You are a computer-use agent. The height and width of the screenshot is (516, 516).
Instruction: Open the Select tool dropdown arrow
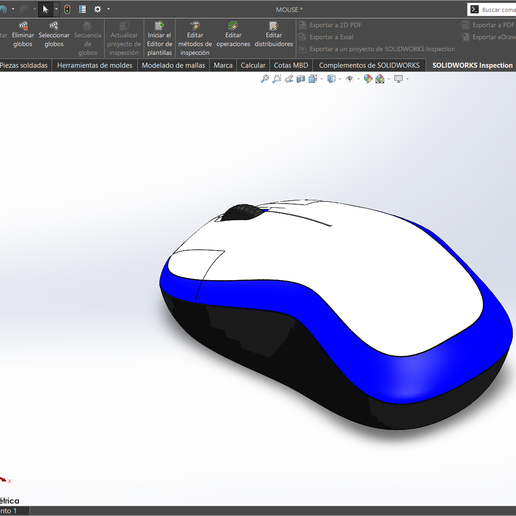(x=56, y=9)
